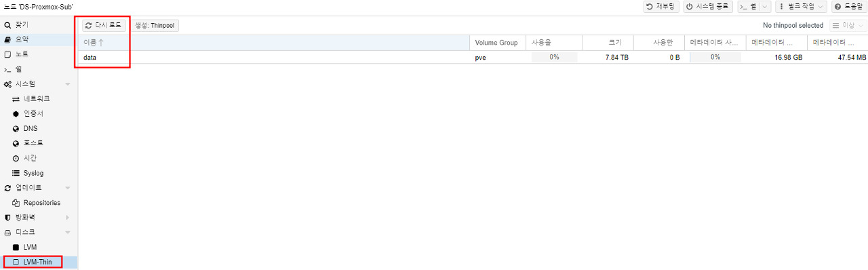Open the 요약 summary menu item
The width and height of the screenshot is (868, 270).
pyautogui.click(x=39, y=39)
